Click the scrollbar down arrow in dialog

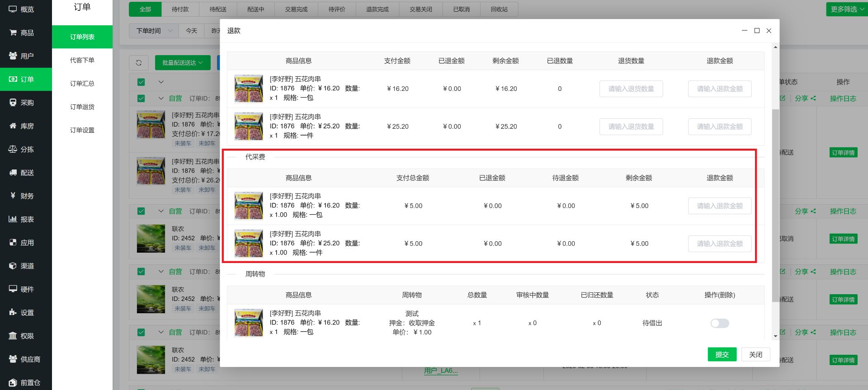(x=776, y=336)
